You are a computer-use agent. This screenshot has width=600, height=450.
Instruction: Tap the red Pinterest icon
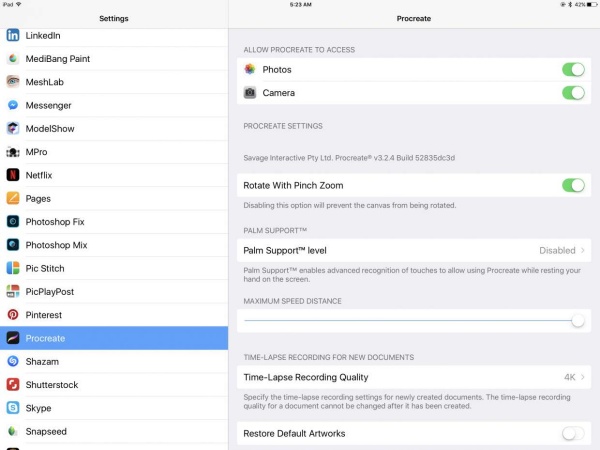[x=13, y=315]
